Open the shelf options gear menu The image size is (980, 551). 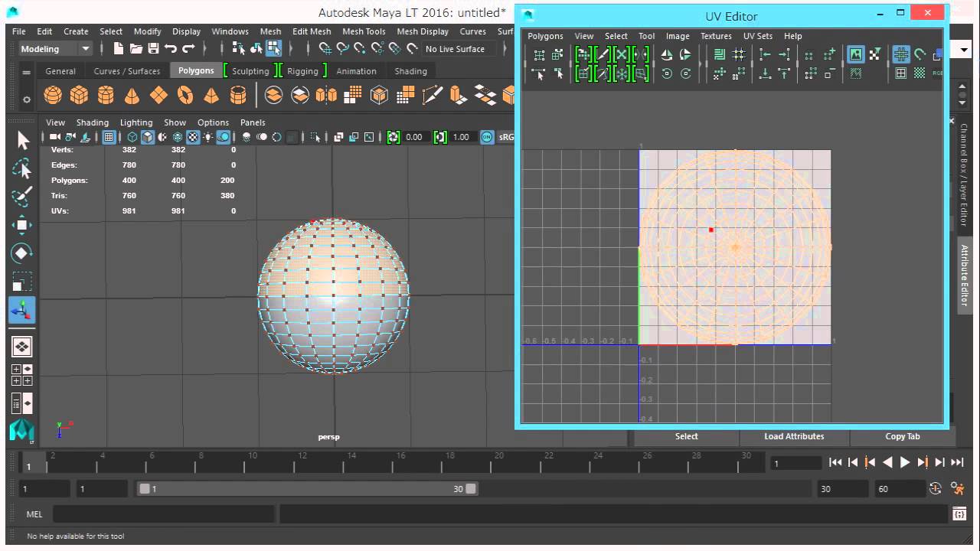(27, 99)
